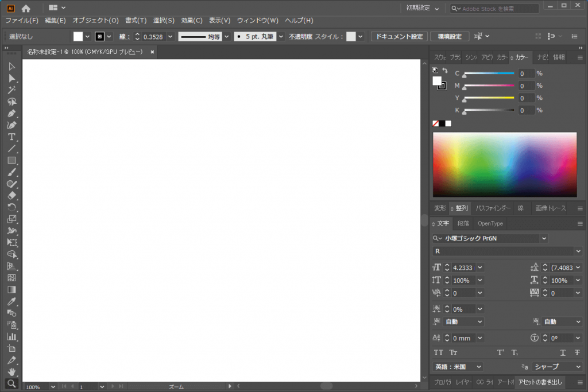This screenshot has width=588, height=392.
Task: Click the vertical canvas scrollbar
Action: pyautogui.click(x=424, y=220)
